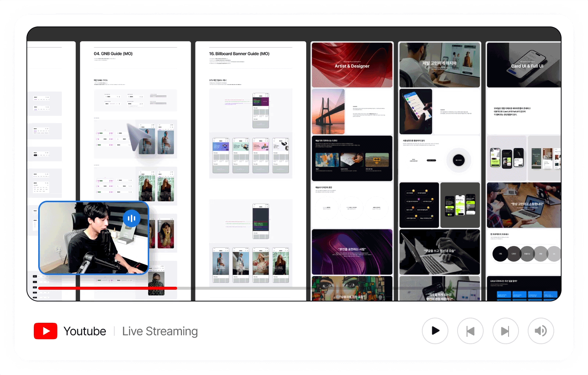Select the hand holding phone image
This screenshot has width=588, height=375.
(416, 111)
